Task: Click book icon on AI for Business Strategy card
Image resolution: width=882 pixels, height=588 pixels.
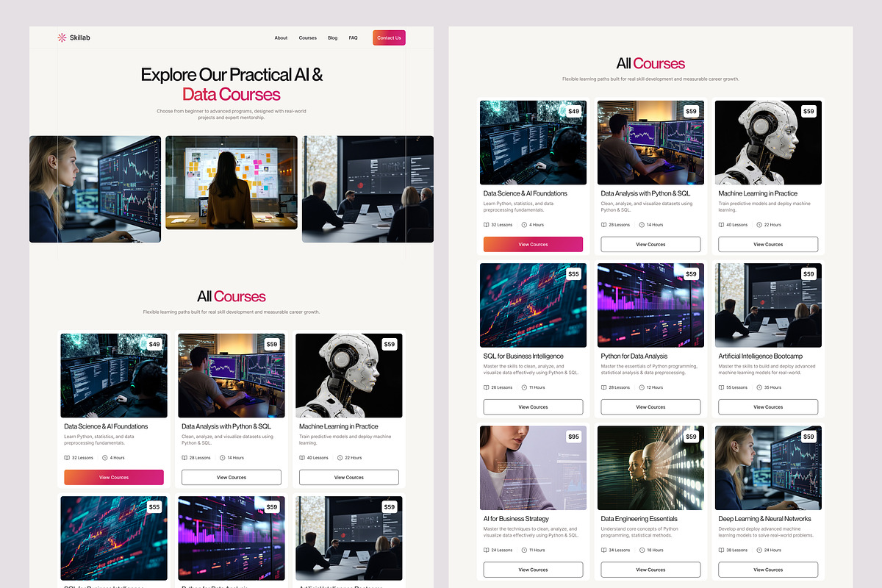Action: [487, 550]
